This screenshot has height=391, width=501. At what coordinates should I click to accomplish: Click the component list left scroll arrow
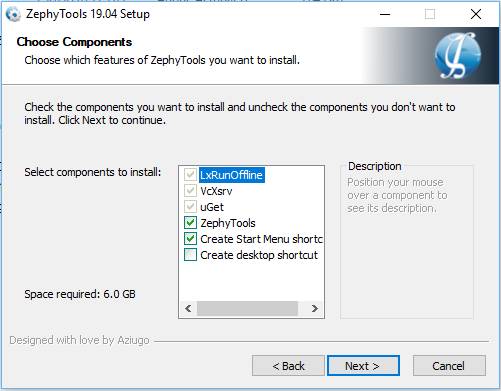tap(188, 308)
